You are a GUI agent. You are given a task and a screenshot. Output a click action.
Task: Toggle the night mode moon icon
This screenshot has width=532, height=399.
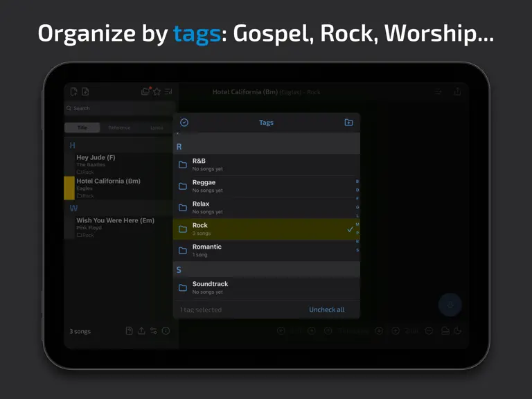(458, 331)
